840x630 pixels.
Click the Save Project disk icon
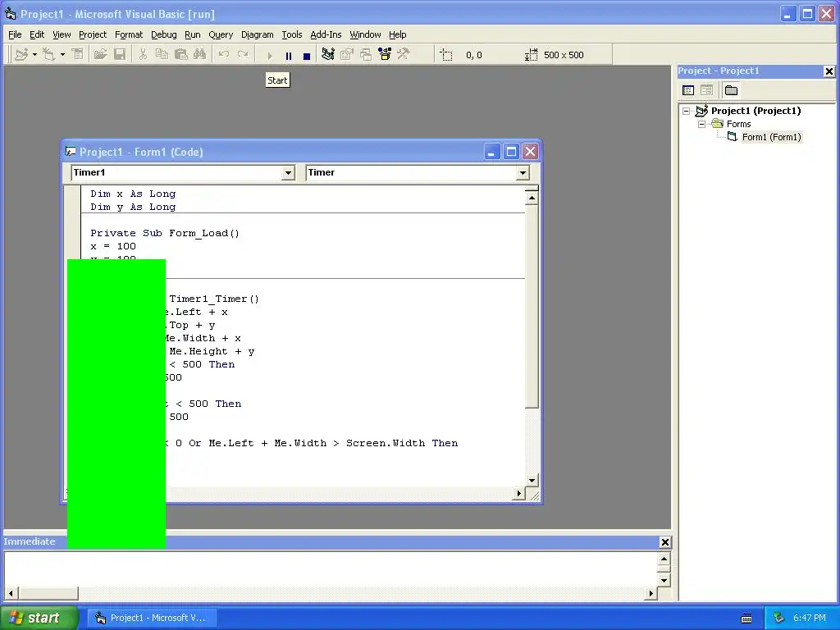[120, 55]
